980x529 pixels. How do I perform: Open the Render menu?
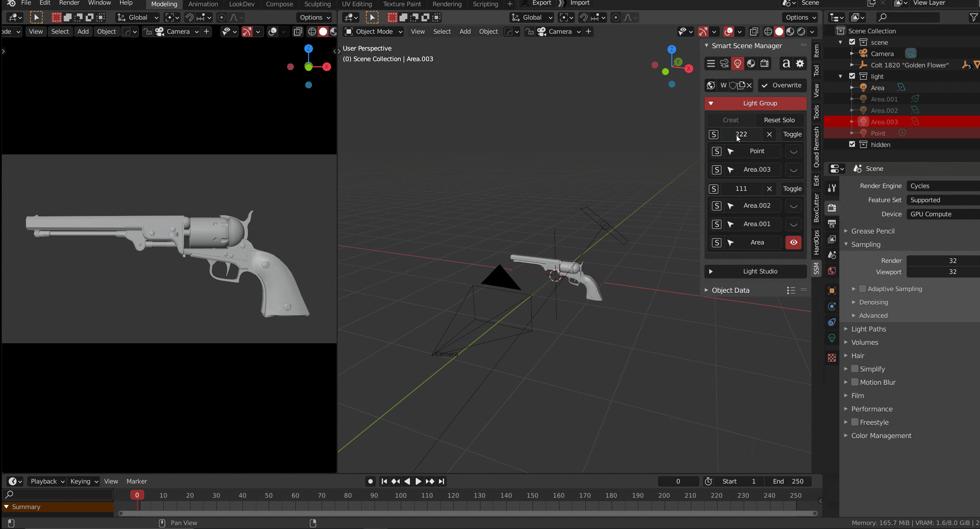69,3
